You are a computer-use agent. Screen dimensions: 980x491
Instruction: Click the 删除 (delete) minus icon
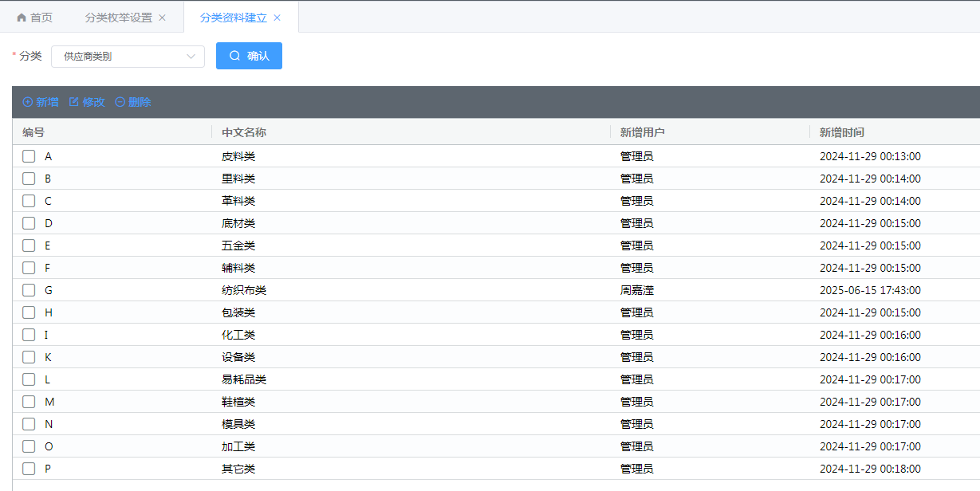pos(120,102)
